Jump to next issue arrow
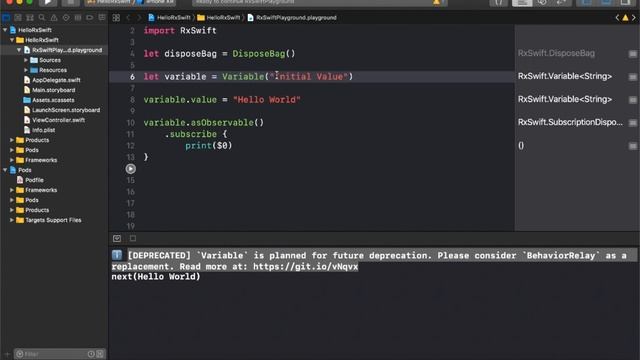Image resolution: width=640 pixels, height=360 pixels. 634,18
